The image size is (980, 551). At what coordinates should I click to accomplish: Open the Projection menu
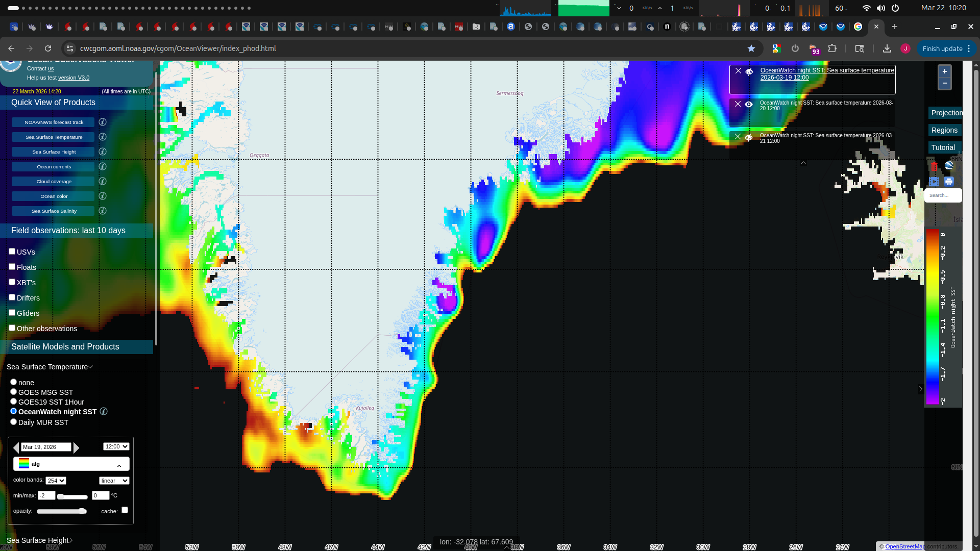946,113
